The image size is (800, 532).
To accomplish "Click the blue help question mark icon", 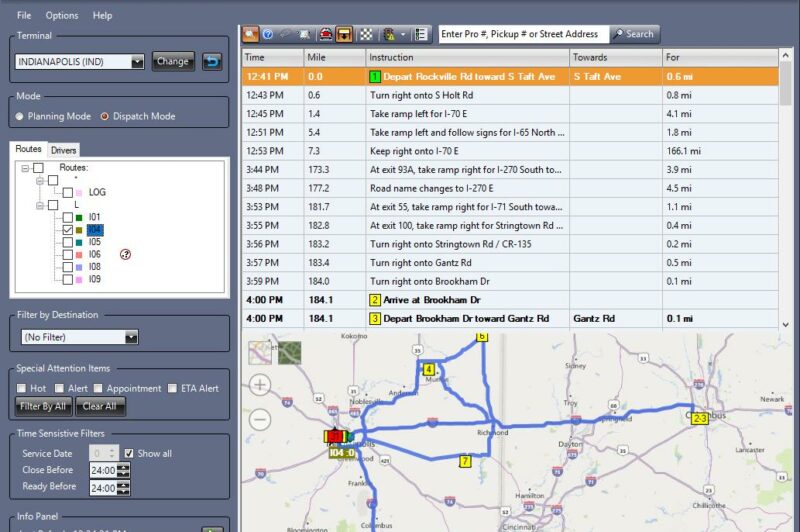I will [x=269, y=34].
